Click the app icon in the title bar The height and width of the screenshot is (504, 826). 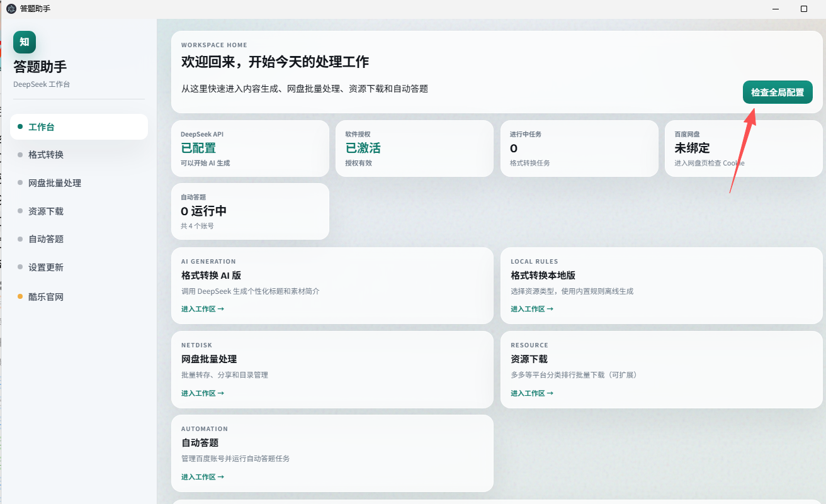(x=11, y=9)
